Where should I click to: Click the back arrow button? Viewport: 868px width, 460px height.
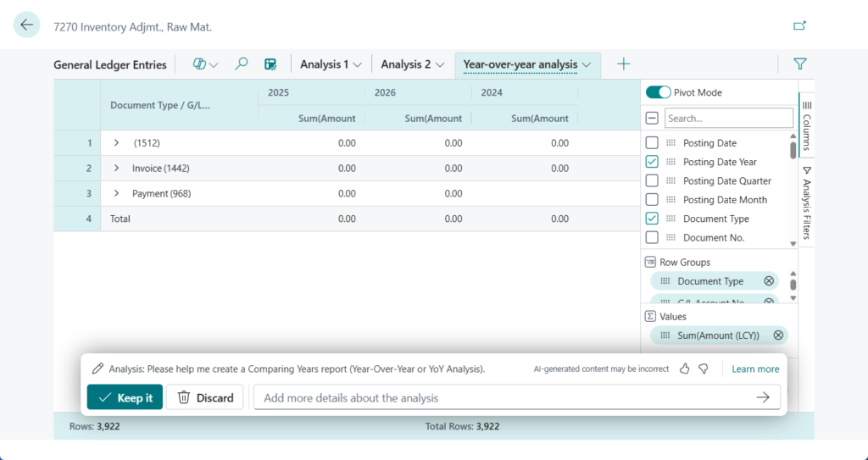27,25
